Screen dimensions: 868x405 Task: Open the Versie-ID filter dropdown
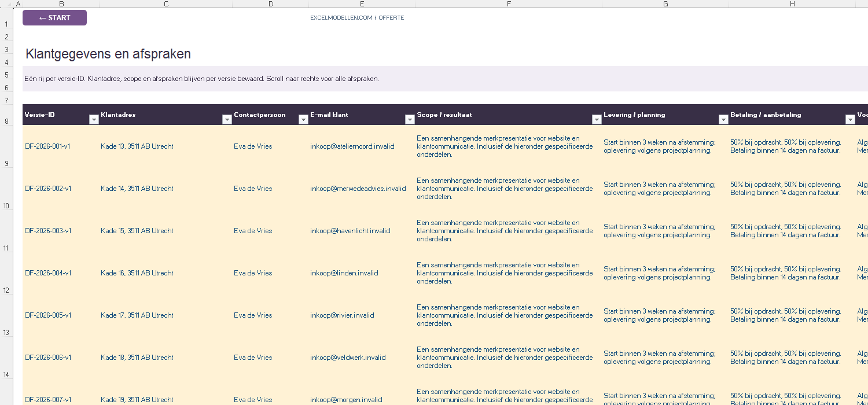coord(94,119)
